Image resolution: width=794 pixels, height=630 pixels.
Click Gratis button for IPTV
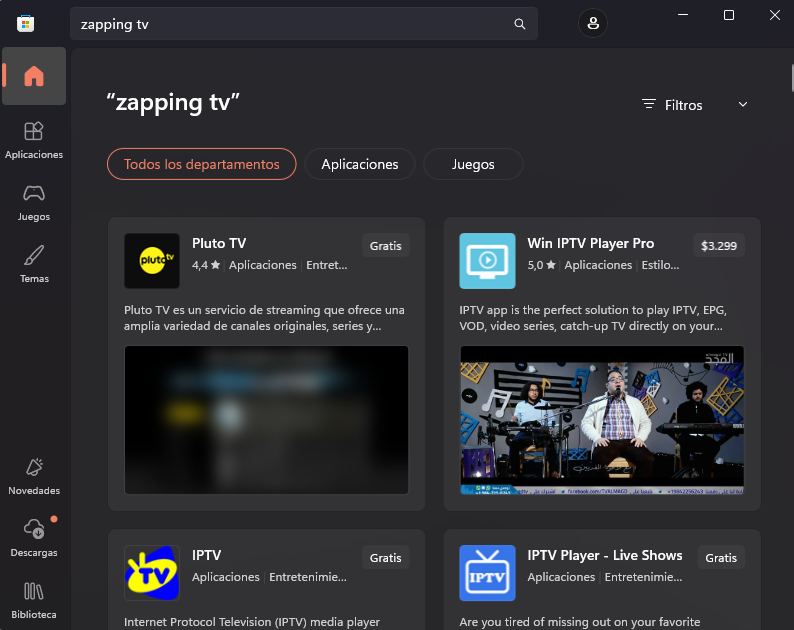pyautogui.click(x=385, y=558)
